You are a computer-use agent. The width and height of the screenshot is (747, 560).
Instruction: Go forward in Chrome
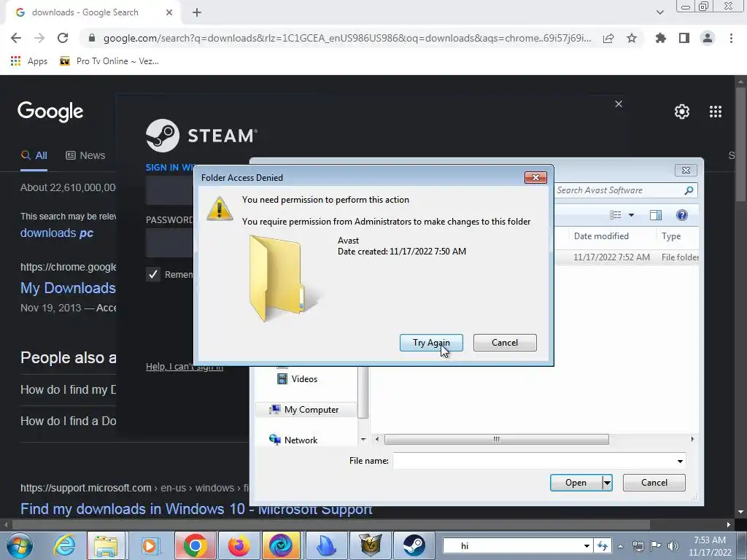tap(39, 38)
